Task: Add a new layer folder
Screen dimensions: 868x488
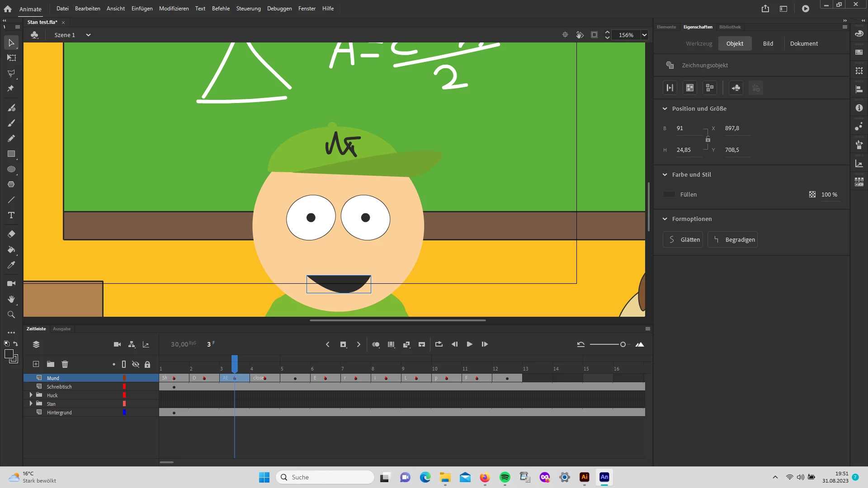Action: pyautogui.click(x=51, y=364)
